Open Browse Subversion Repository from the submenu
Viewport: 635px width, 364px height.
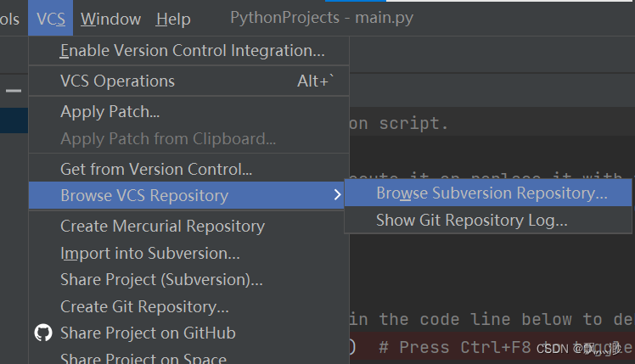tap(492, 193)
